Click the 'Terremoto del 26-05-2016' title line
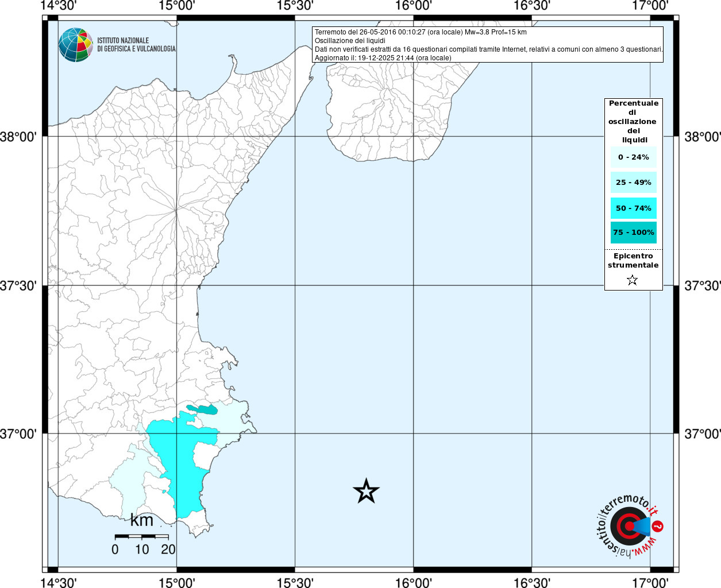 coord(421,32)
